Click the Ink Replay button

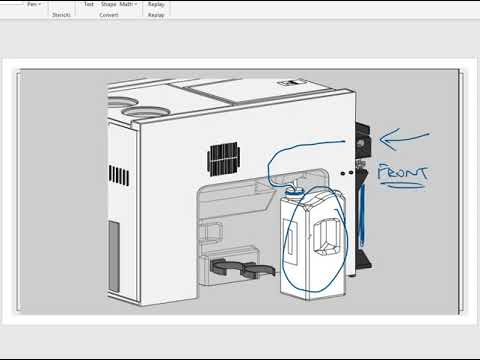[156, 4]
